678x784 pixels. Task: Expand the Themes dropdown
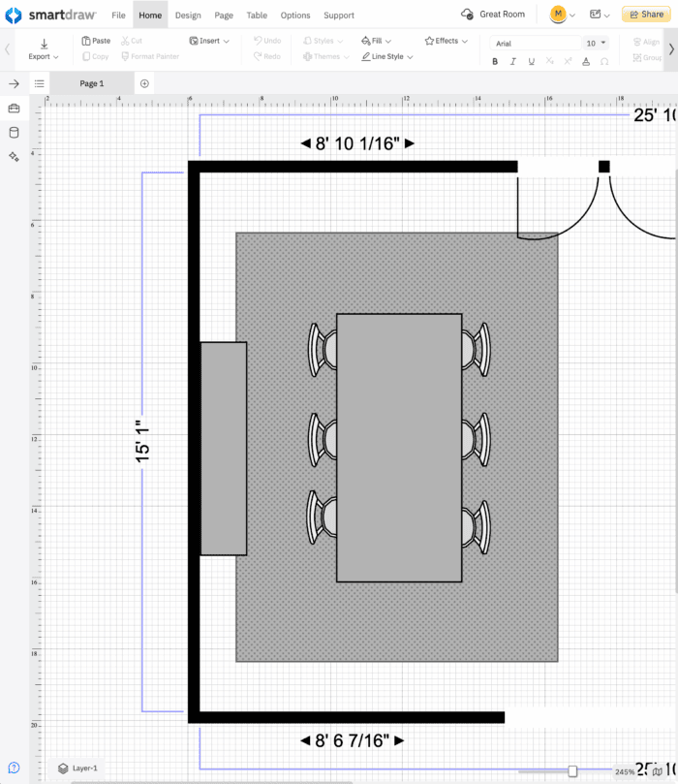(325, 56)
